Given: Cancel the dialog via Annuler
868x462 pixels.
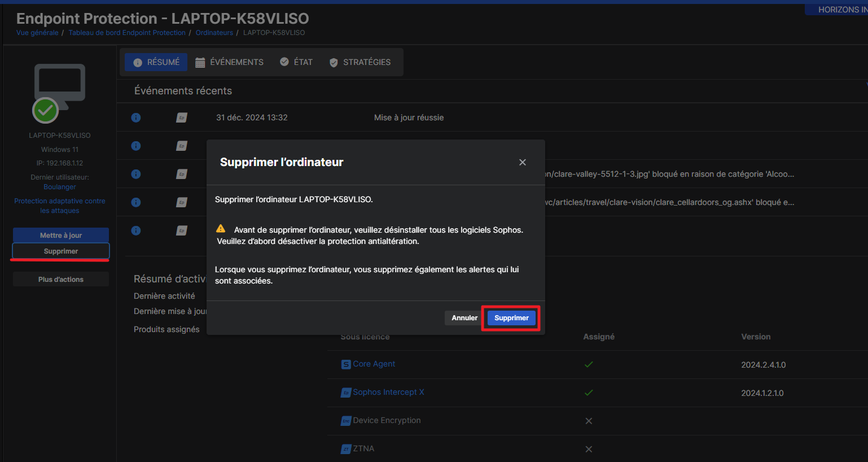Looking at the screenshot, I should click(464, 318).
